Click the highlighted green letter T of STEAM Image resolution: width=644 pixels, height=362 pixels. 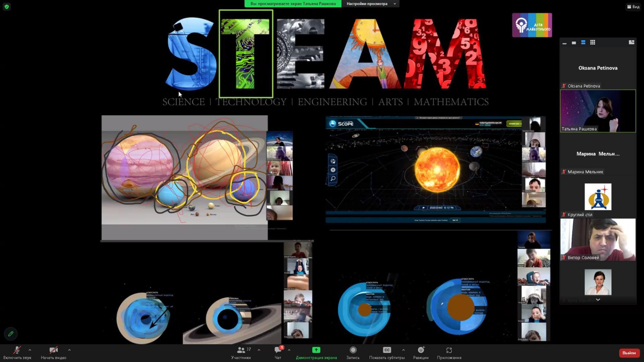[246, 54]
